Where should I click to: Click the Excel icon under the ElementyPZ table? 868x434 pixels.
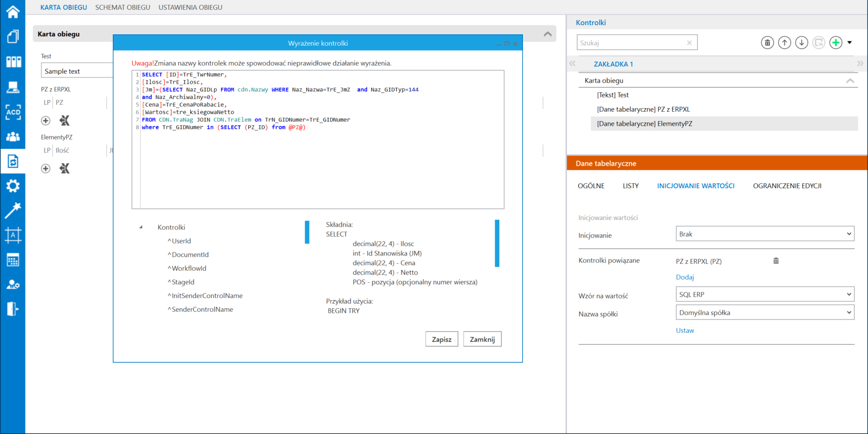tap(65, 168)
